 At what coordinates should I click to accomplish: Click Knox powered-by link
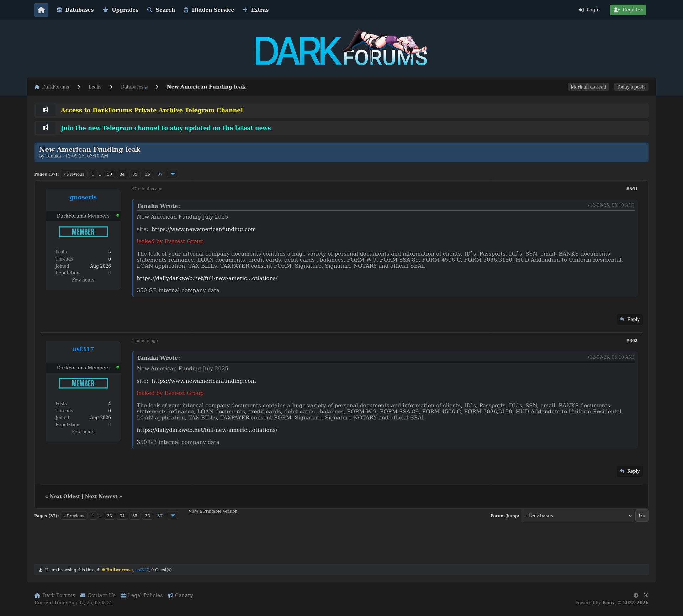point(609,603)
